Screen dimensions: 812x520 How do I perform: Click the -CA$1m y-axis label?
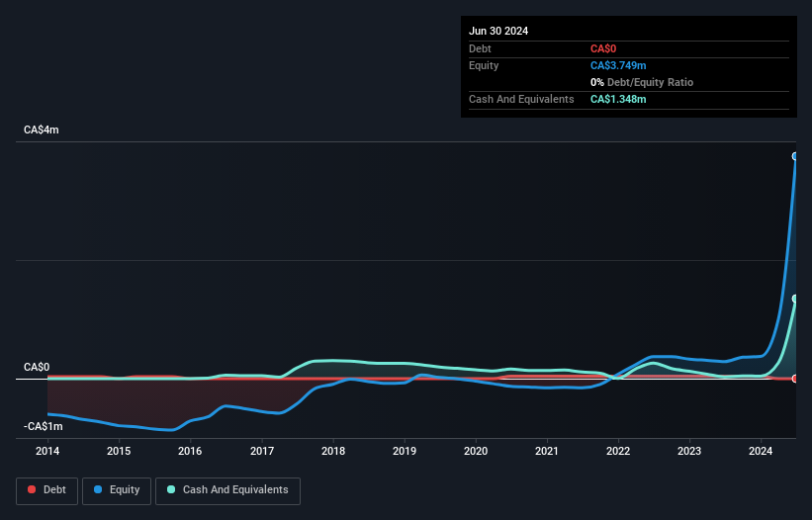[x=43, y=426]
